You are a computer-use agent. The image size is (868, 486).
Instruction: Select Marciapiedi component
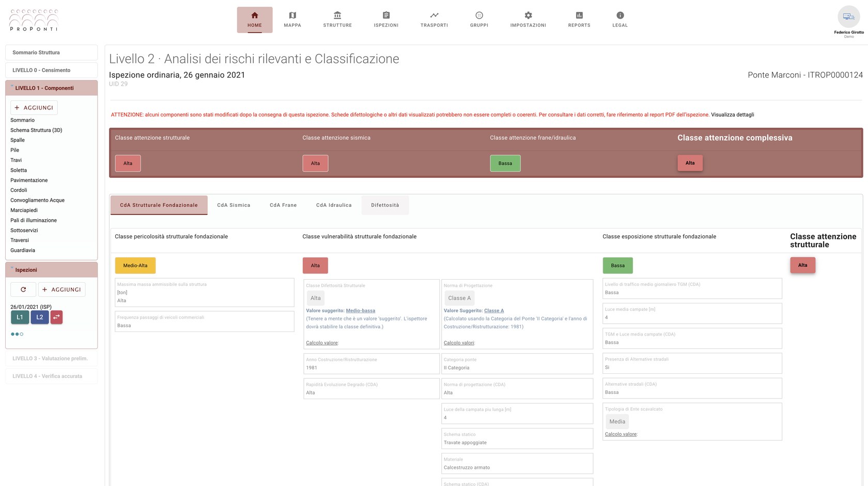[24, 210]
